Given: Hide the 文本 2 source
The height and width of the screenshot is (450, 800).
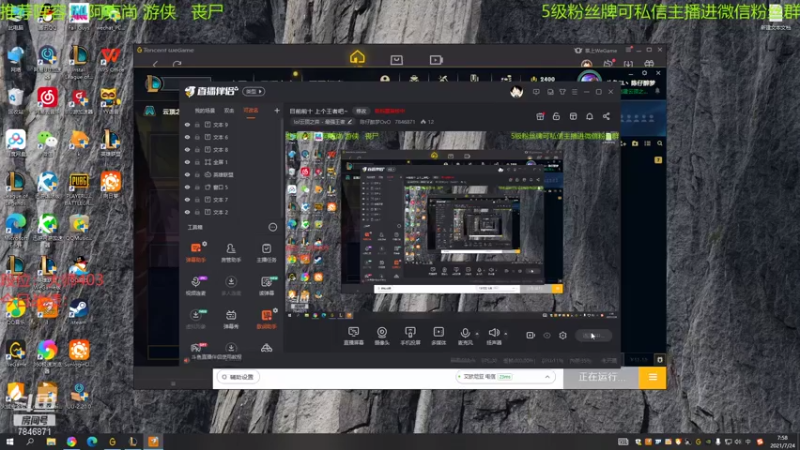Looking at the screenshot, I should tap(187, 212).
